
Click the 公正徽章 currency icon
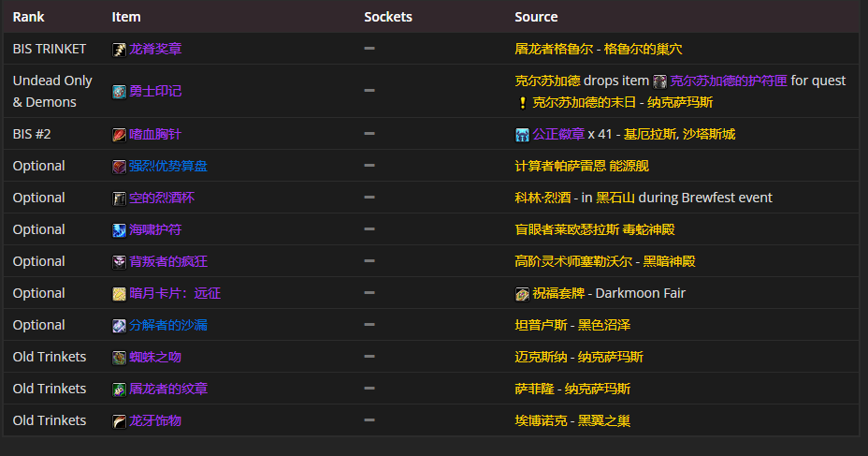click(522, 135)
